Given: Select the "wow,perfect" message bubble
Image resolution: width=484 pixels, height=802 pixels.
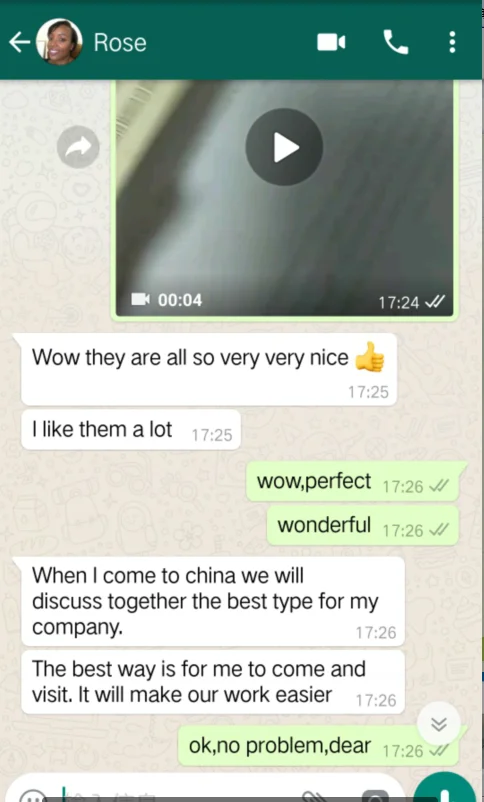Looking at the screenshot, I should (353, 482).
